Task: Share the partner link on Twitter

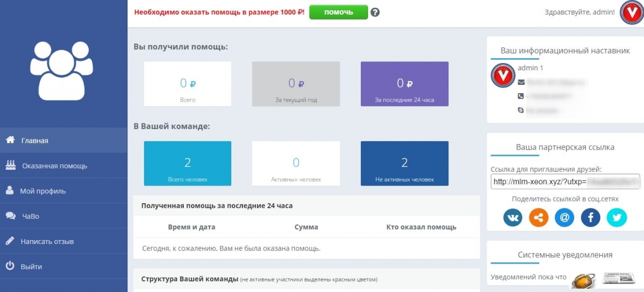Action: [617, 218]
